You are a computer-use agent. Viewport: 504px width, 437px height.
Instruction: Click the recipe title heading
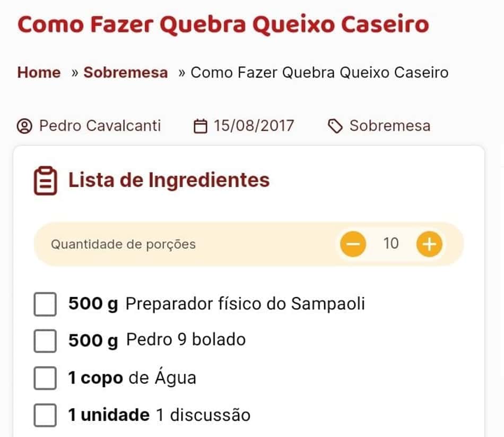coord(223,24)
